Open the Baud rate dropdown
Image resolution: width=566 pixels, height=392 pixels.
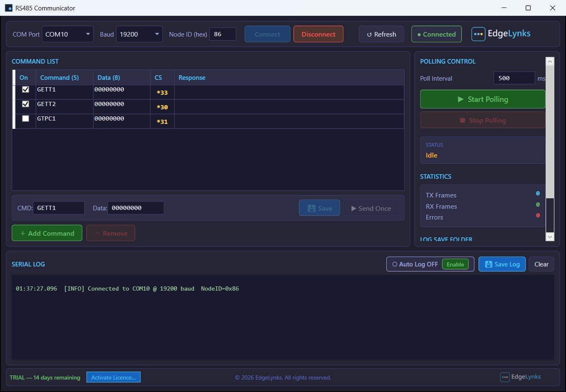tap(139, 34)
